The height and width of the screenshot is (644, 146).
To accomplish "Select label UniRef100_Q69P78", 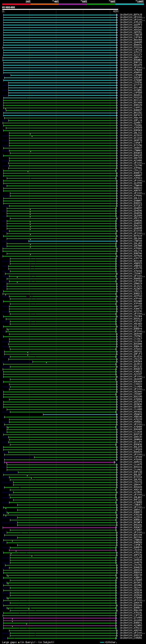I will click(131, 140).
